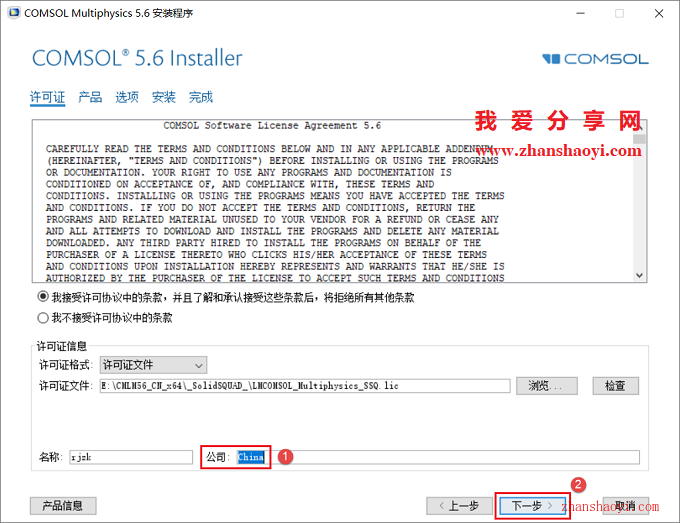The image size is (680, 523).
Task: Open 产品信息 product information
Action: coord(63,506)
